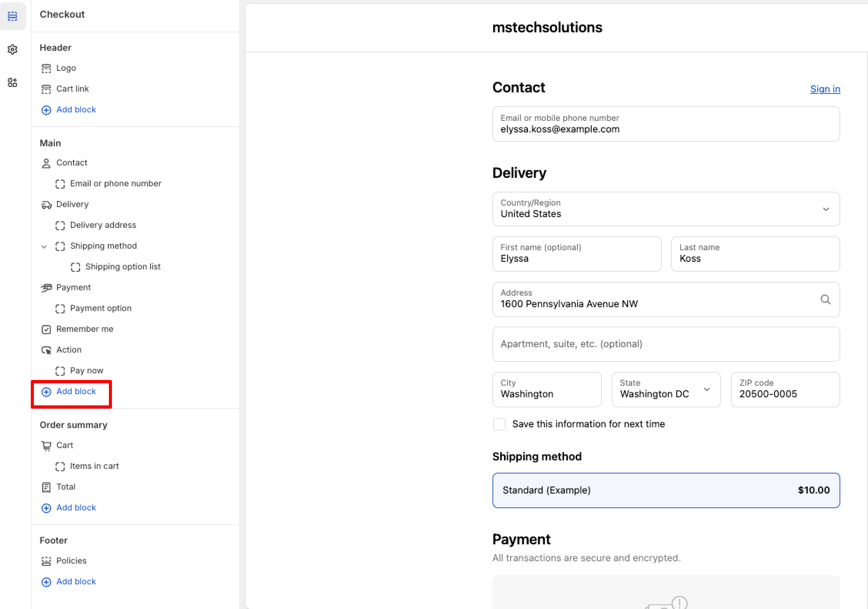Open the Sections icon in left rail
Screen dimensions: 868x609
[13, 16]
